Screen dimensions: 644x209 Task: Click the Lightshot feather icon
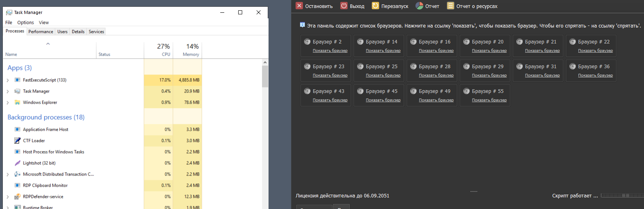point(17,163)
